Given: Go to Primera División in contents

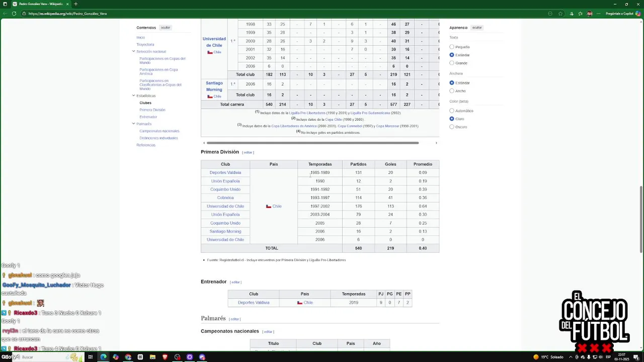Looking at the screenshot, I should tap(152, 110).
